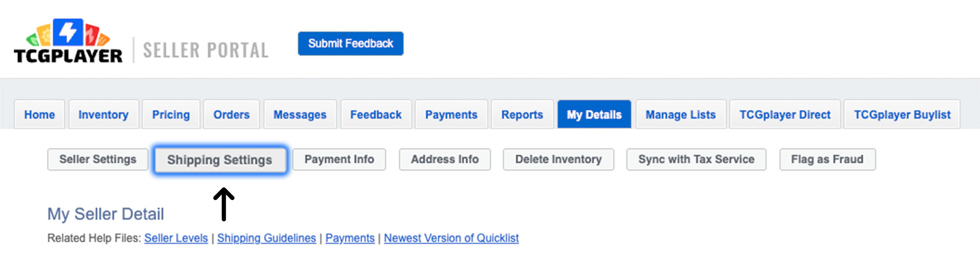
Task: Go to the Pricing tab
Action: click(x=171, y=115)
